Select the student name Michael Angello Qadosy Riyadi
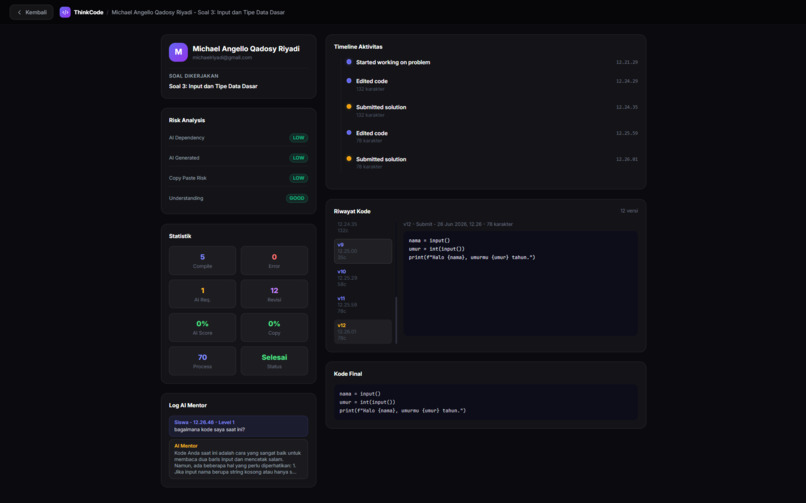The height and width of the screenshot is (503, 806). 246,49
